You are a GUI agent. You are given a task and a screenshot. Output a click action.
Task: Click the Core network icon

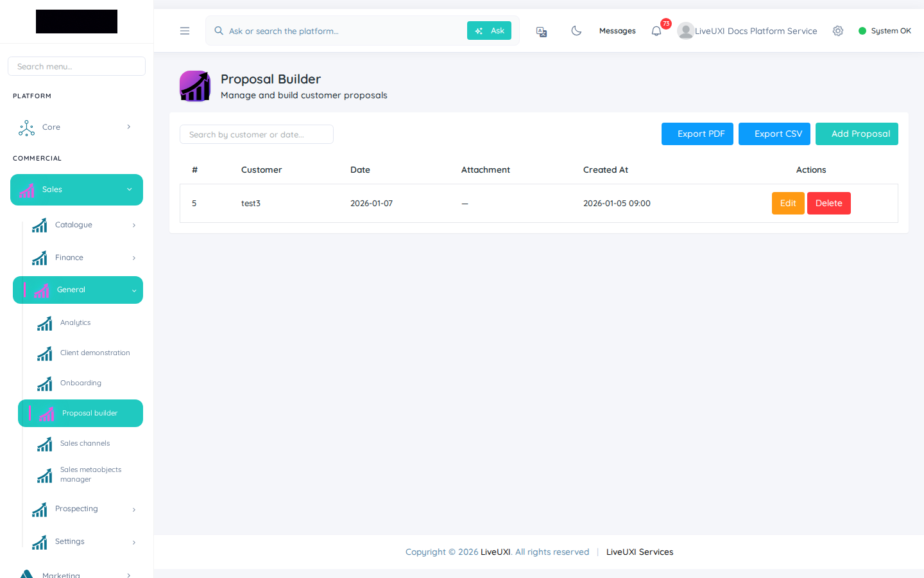27,128
